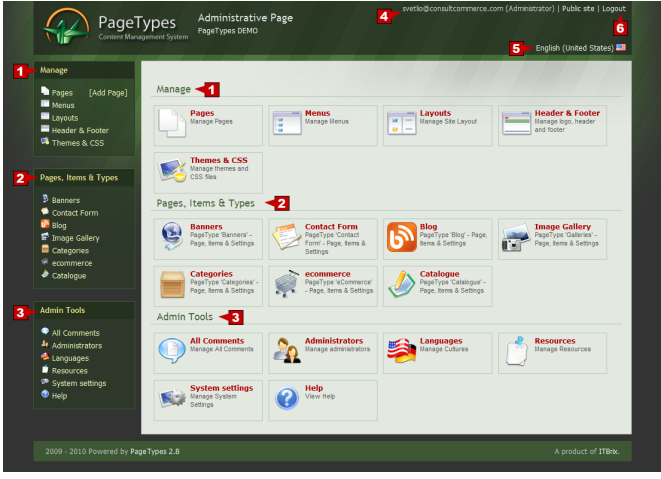Viewport: 661px width, 479px height.
Task: Click the Banners globe icon tile
Action: tap(172, 236)
